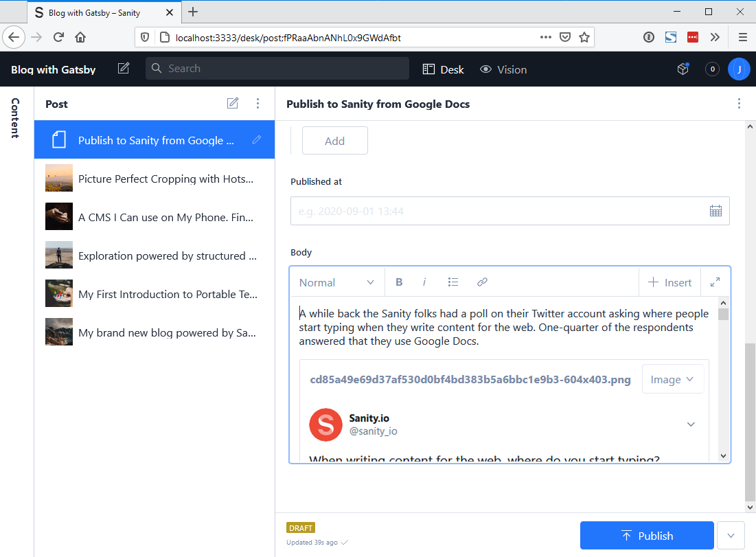
Task: Close the Blog with Gatsby tab
Action: point(169,12)
